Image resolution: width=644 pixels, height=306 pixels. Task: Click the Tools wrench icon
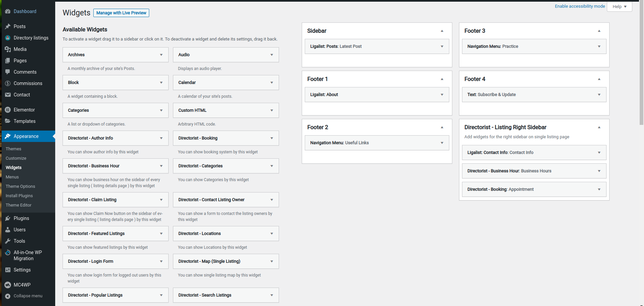point(8,241)
